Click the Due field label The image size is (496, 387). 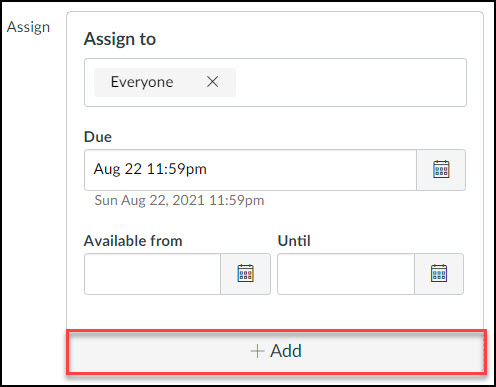coord(98,137)
